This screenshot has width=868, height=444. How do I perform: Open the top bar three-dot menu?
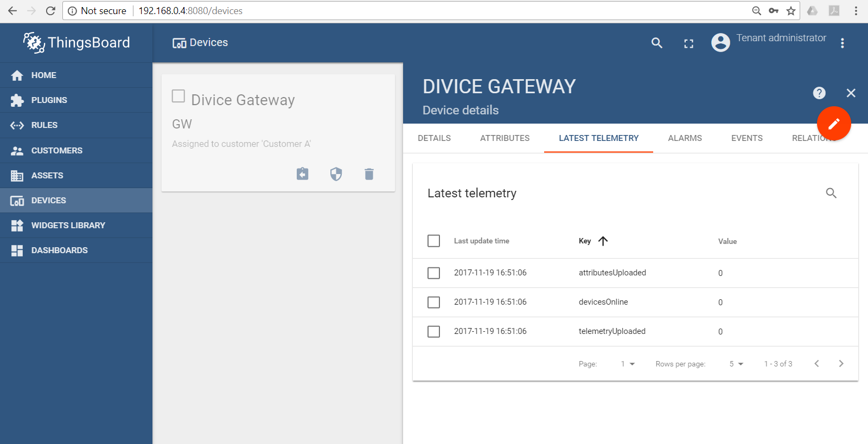pos(843,43)
